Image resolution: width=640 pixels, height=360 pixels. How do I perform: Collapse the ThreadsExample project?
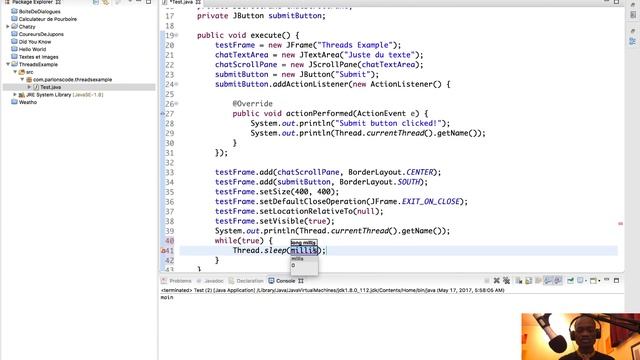coord(7,64)
